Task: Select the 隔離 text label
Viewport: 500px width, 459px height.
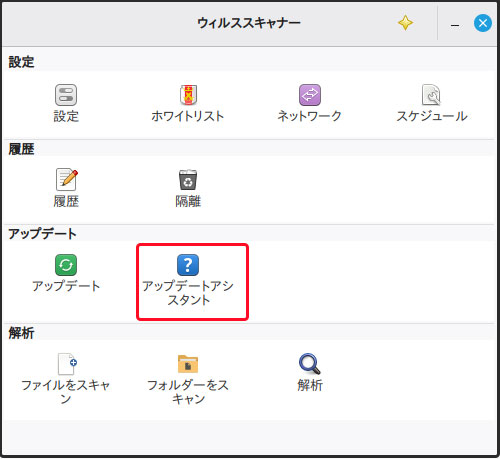Action: (188, 201)
